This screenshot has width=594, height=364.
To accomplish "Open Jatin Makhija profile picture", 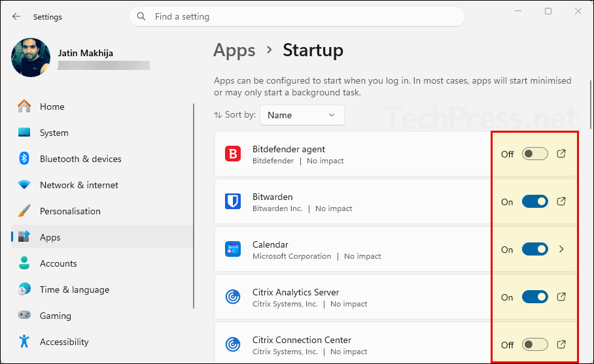I will (x=31, y=57).
